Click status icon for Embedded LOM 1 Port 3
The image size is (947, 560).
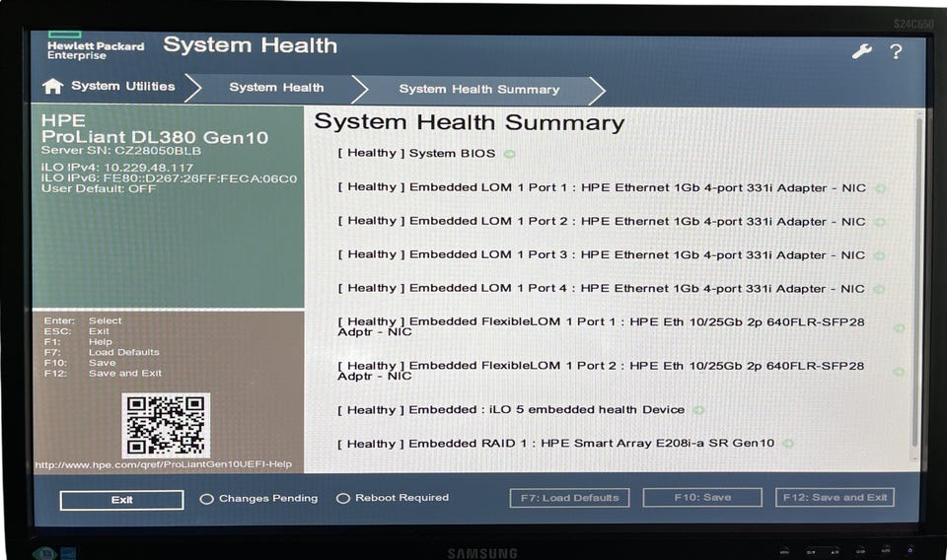[880, 256]
